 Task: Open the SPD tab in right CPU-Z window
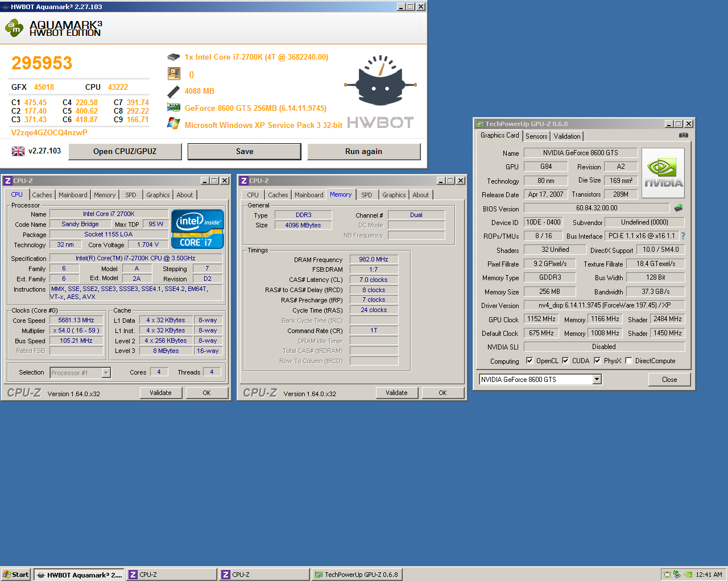[367, 195]
